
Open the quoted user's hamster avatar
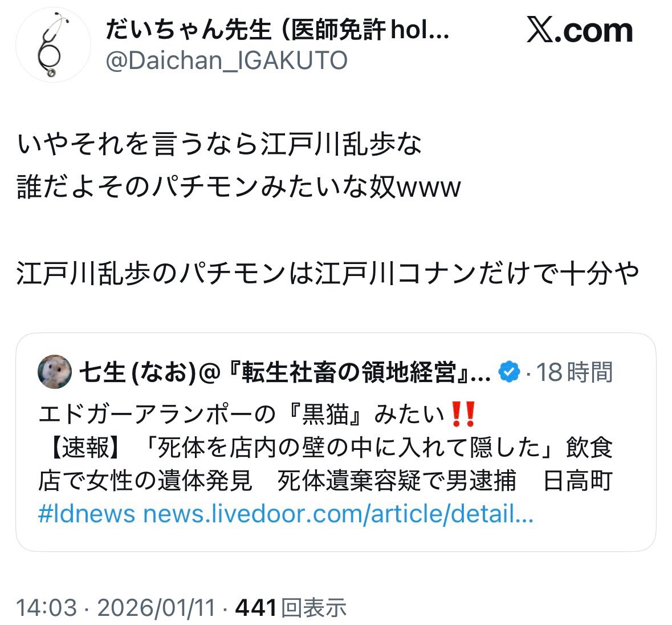click(54, 372)
